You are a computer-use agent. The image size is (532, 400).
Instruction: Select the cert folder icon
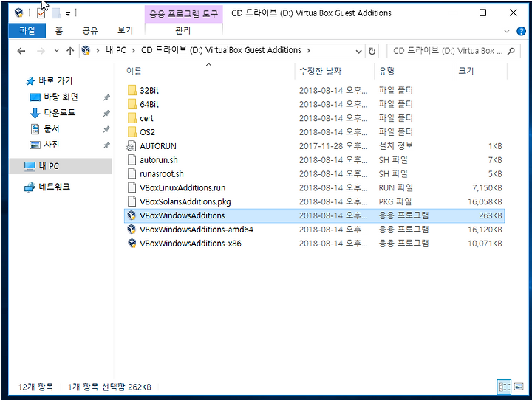pos(132,118)
